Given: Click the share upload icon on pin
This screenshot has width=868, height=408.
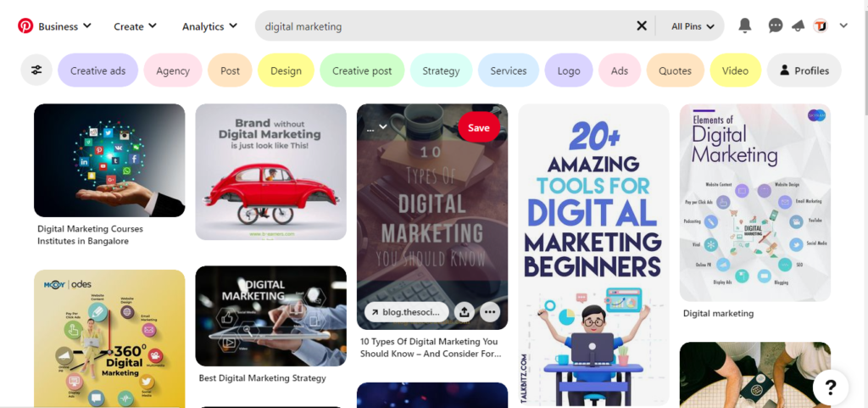Looking at the screenshot, I should tap(464, 312).
